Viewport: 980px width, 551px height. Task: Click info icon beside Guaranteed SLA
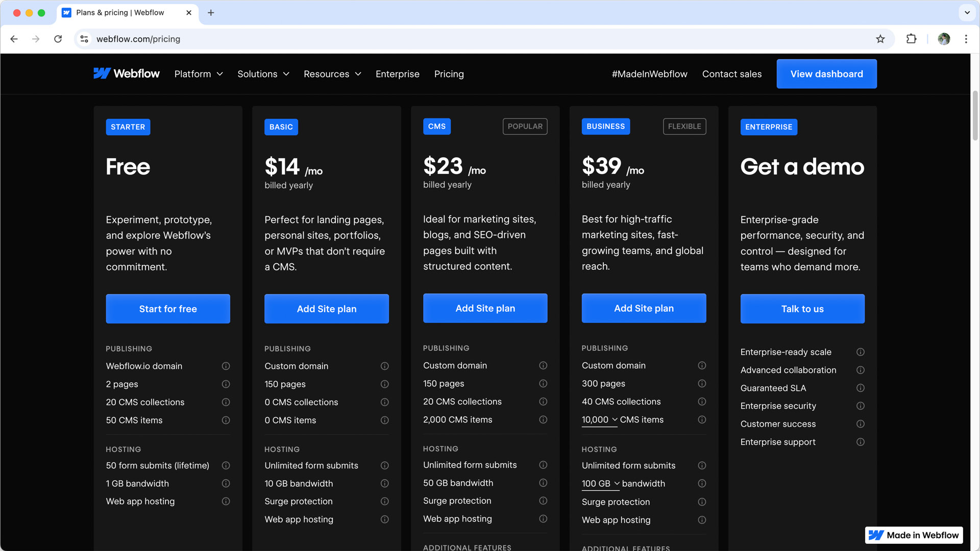(x=860, y=388)
